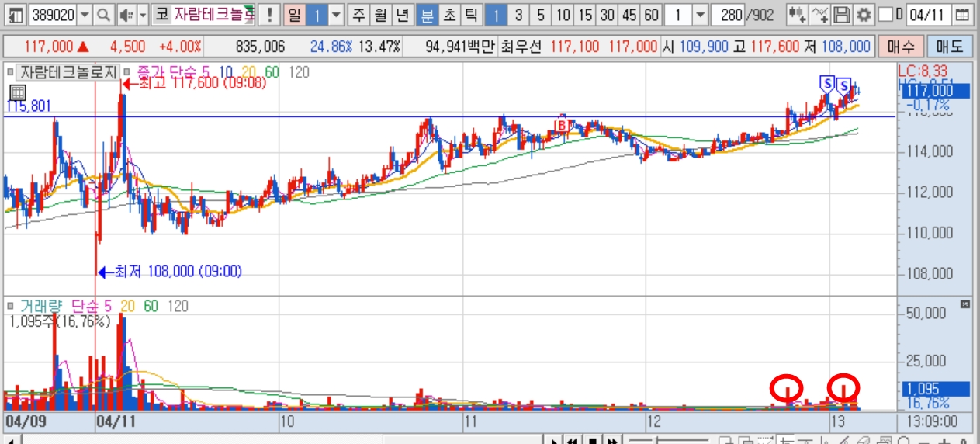
Task: Select the 10-minute interval tab
Action: (x=563, y=14)
